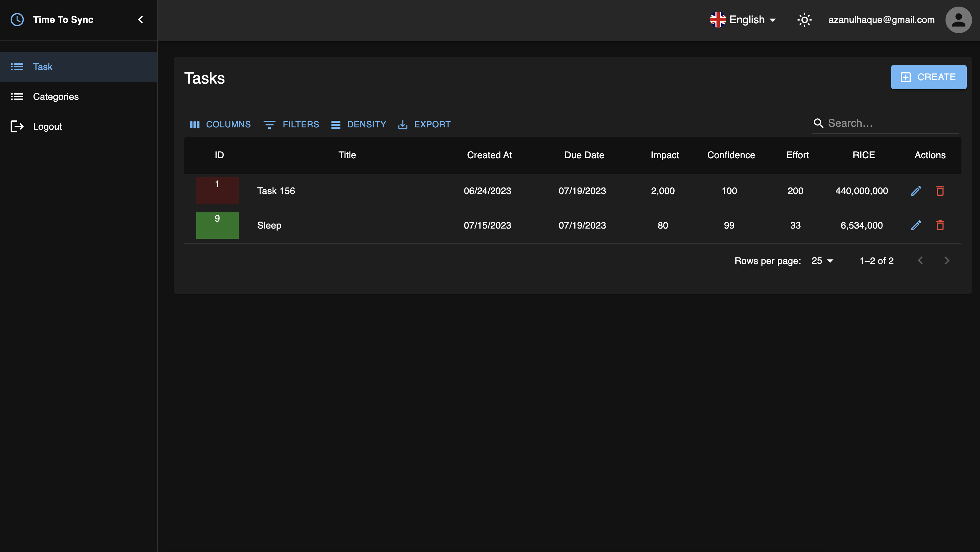Image resolution: width=980 pixels, height=552 pixels.
Task: Click the 6,534,000 RICE value
Action: [862, 226]
